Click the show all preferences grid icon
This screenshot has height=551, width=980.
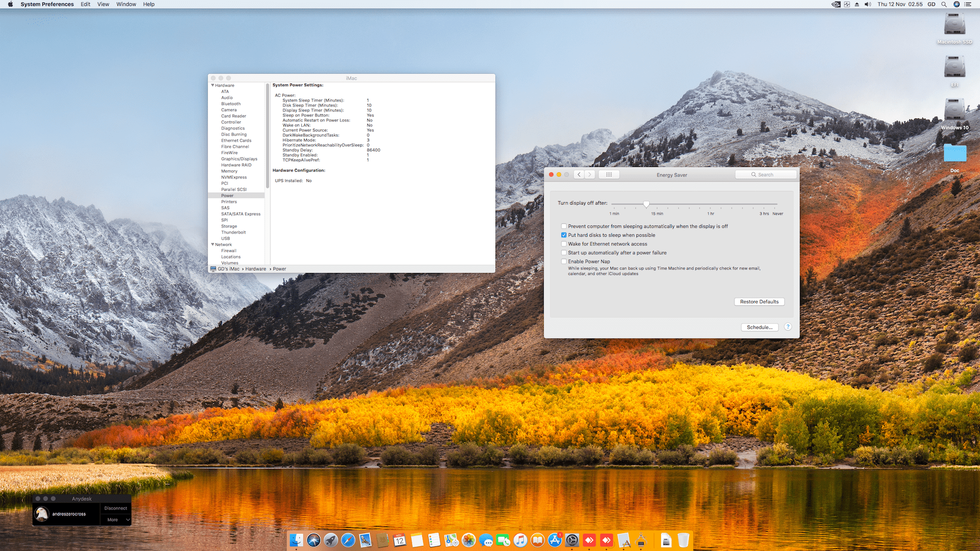coord(609,174)
